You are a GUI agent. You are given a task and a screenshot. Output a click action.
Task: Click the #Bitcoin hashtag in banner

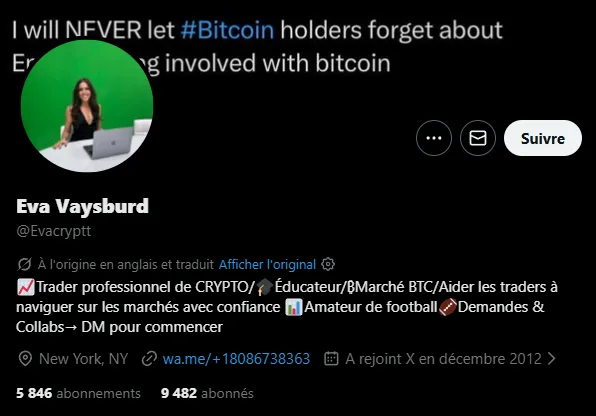pos(227,30)
